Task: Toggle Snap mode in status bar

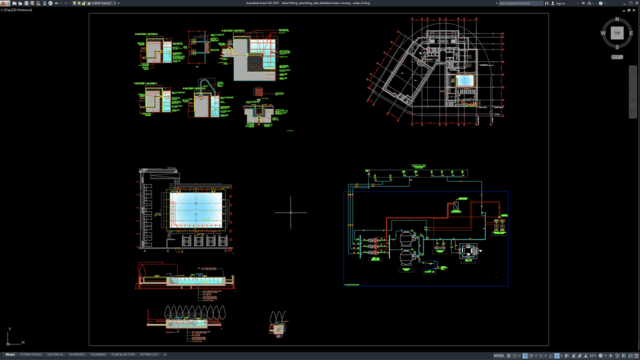Action: click(515, 356)
